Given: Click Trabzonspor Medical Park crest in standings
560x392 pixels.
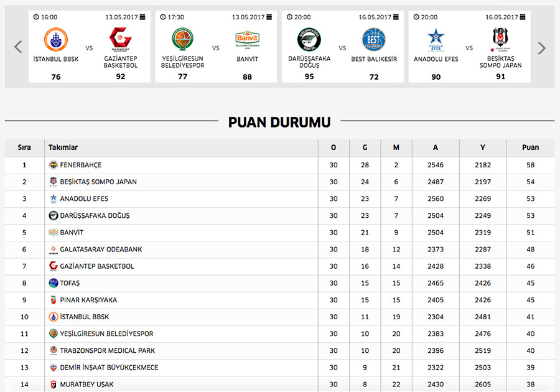Looking at the screenshot, I should [54, 350].
